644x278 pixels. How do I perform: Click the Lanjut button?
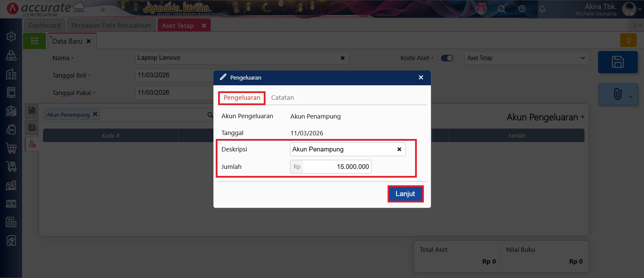[405, 194]
